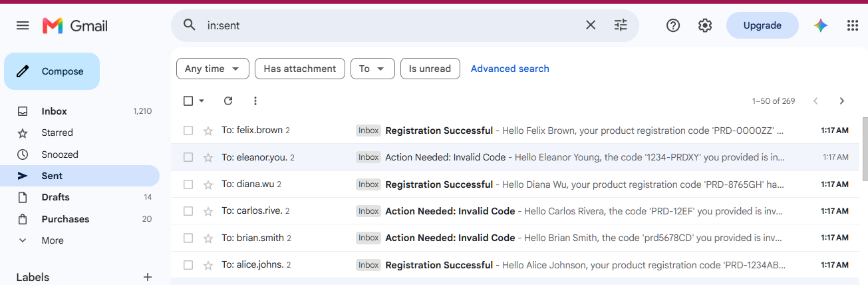
Task: Star the eleanor.you email
Action: pos(208,157)
